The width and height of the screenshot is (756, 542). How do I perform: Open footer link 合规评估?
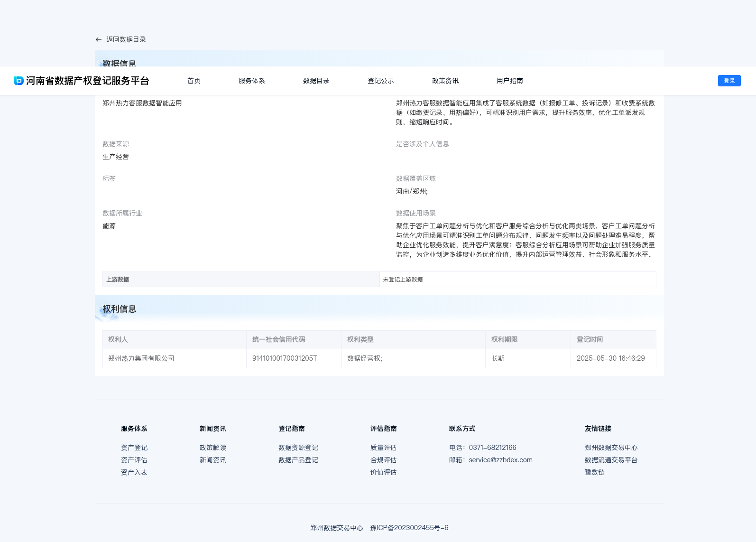click(384, 460)
